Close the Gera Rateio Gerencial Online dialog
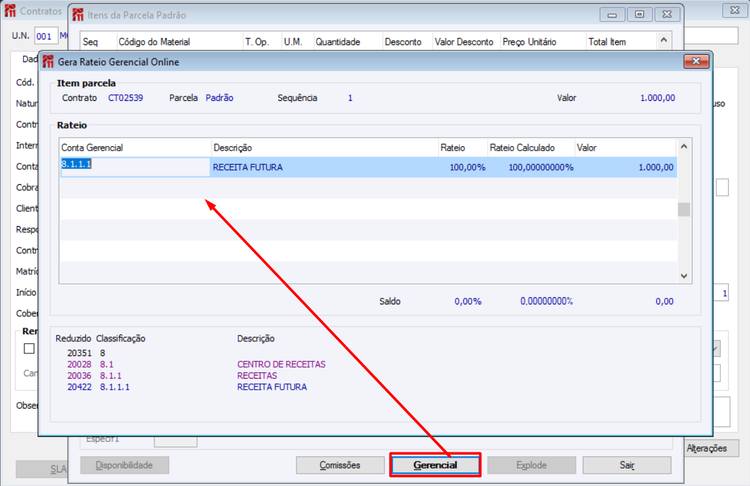The width and height of the screenshot is (750, 486). (x=696, y=61)
